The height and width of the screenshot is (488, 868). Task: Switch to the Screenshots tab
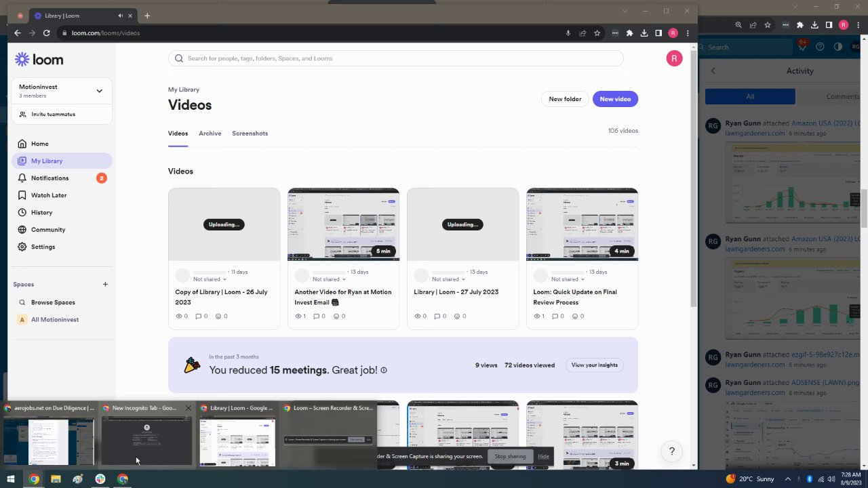[x=250, y=134]
